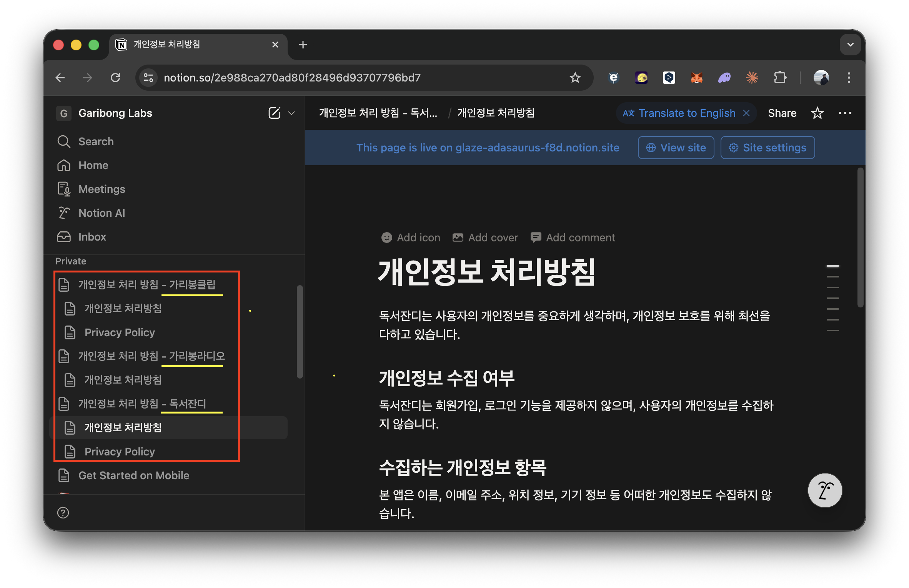The width and height of the screenshot is (909, 588).
Task: Open the Chrome tab search dropdown arrow
Action: [x=850, y=45]
